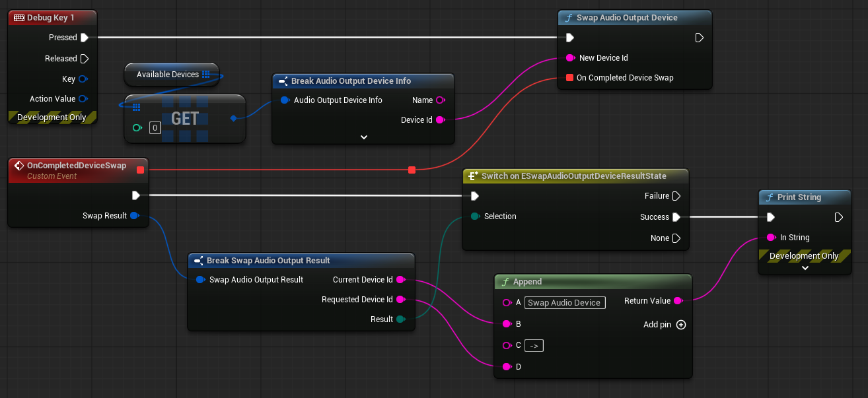Select the Swap Audio Output Device node title
The height and width of the screenshot is (398, 868).
627,18
